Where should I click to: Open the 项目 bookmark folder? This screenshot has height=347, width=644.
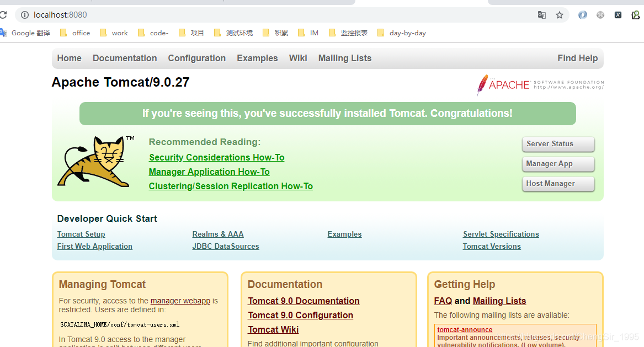click(191, 33)
